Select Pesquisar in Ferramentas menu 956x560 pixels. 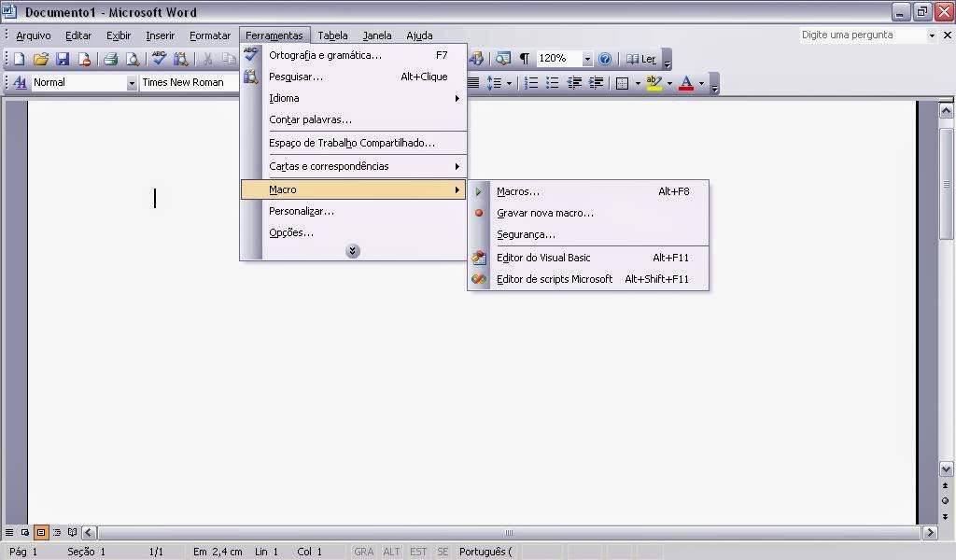[x=354, y=77]
